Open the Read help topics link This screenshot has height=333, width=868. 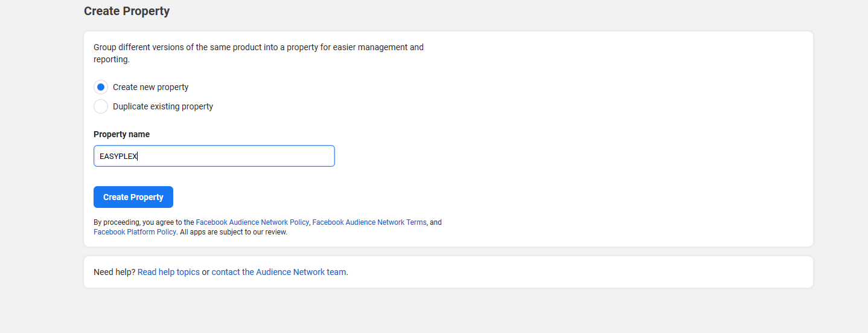click(x=168, y=272)
